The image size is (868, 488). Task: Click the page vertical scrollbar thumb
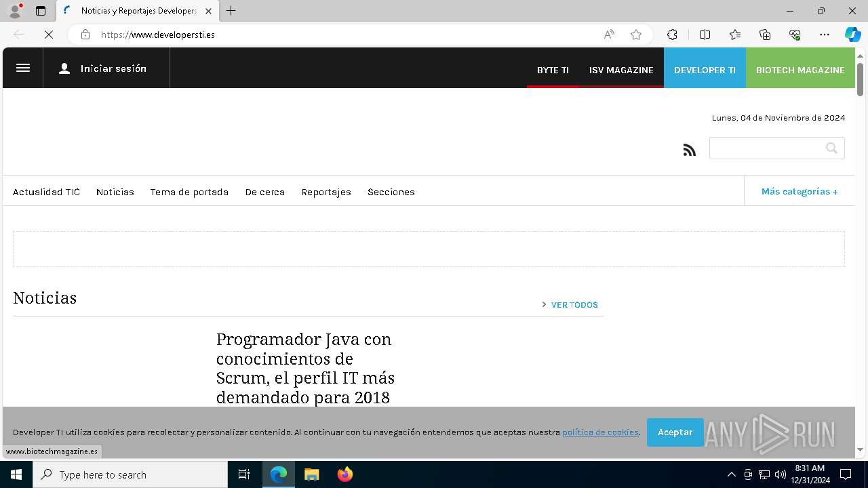pos(861,79)
